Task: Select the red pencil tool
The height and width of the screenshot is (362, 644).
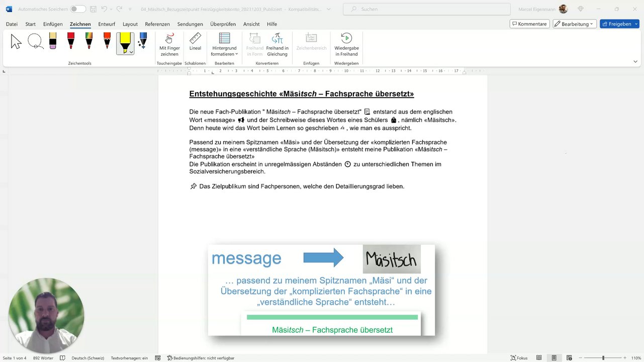Action: 107,41
